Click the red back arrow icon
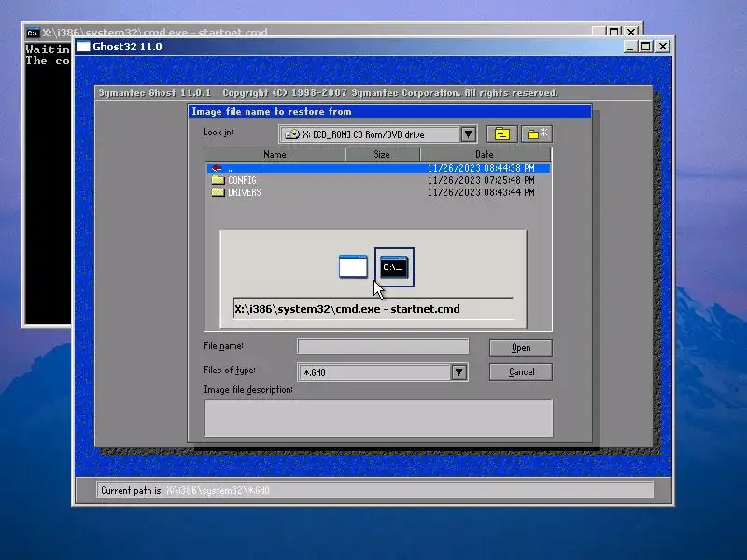Viewport: 747px width, 560px height. [x=217, y=168]
